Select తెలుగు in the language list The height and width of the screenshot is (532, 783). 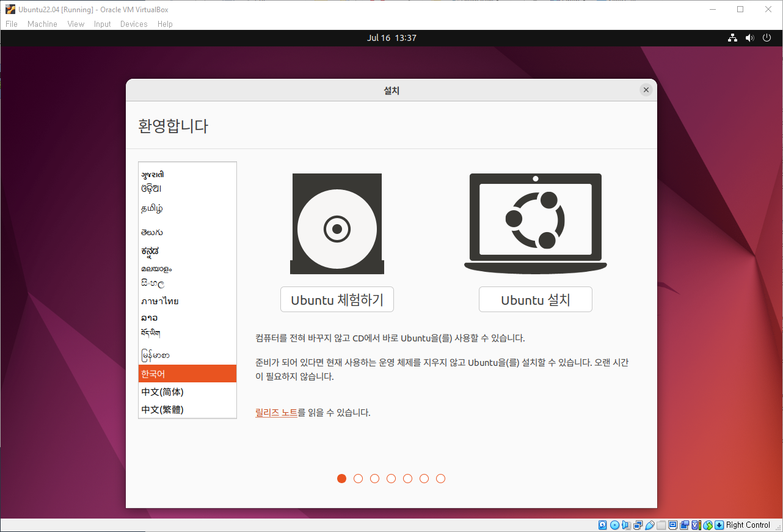point(188,232)
